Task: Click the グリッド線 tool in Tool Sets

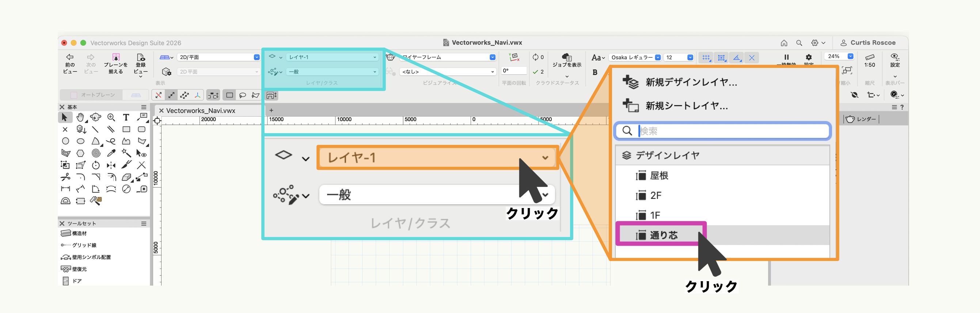Action: 84,245
